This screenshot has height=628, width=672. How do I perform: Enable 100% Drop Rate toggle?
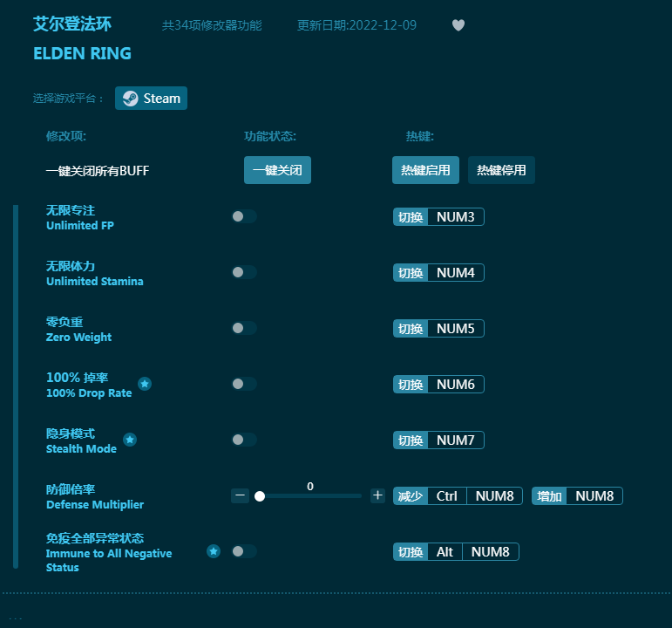coord(244,384)
